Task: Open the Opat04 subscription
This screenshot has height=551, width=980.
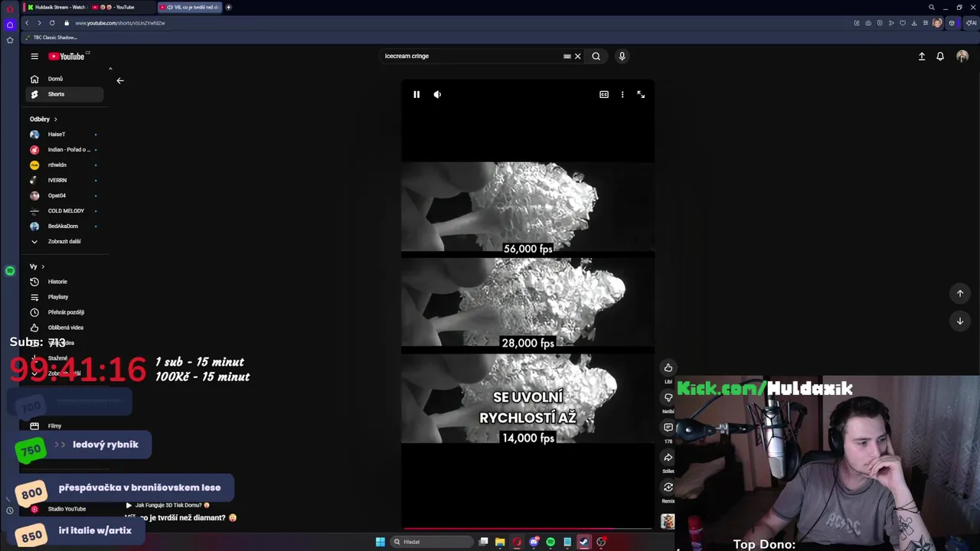Action: tap(64, 196)
